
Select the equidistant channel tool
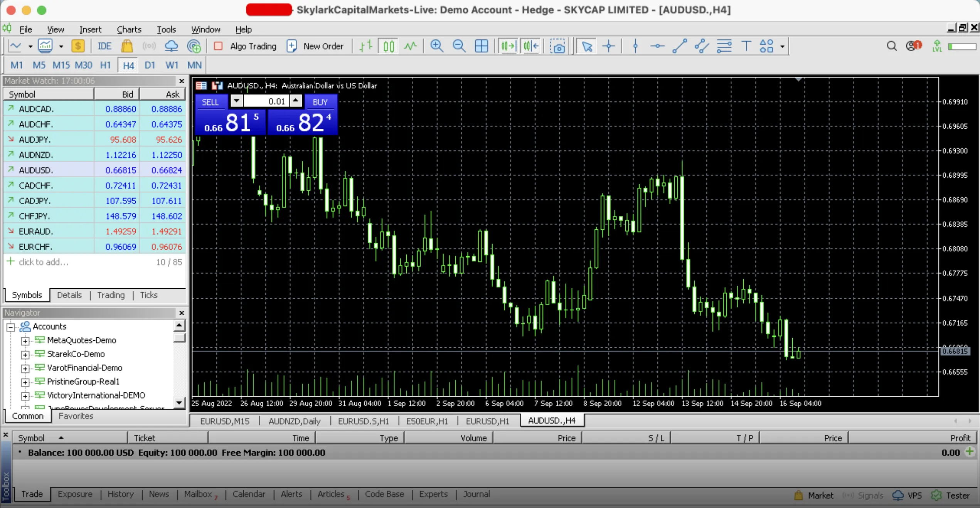coord(702,46)
